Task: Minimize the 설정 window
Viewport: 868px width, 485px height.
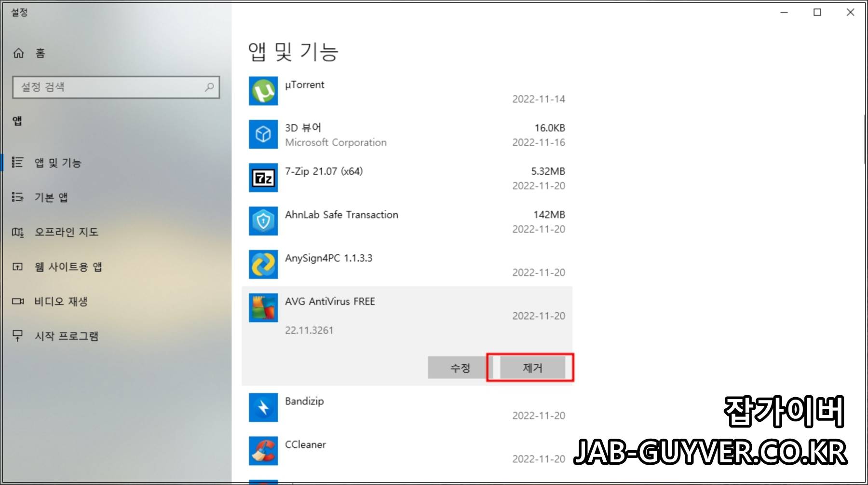Action: 784,13
